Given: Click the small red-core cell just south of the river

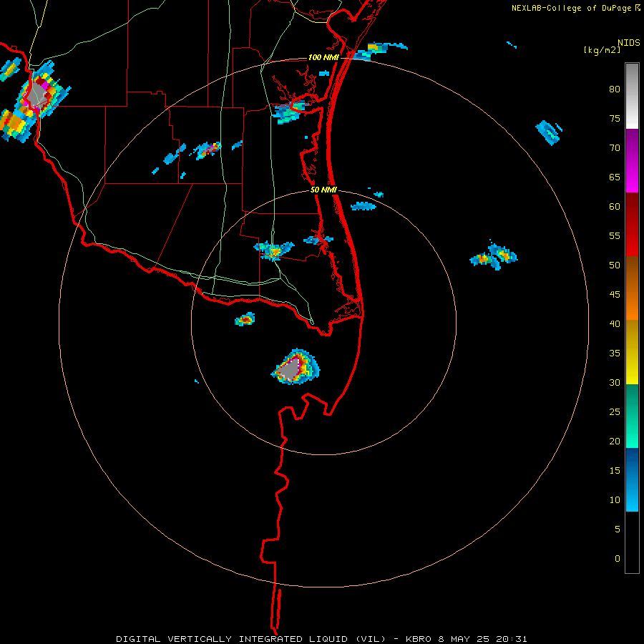Looking at the screenshot, I should point(245,318).
